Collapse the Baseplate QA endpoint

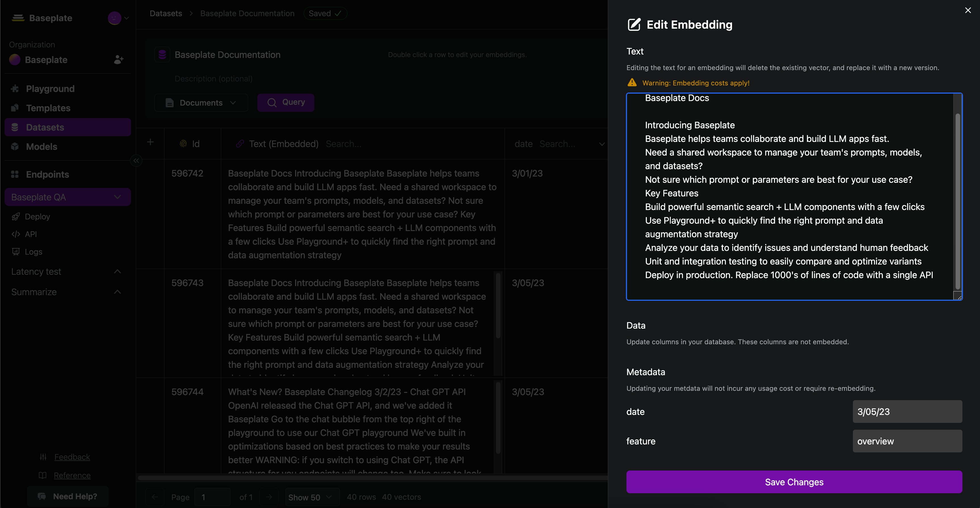click(117, 197)
